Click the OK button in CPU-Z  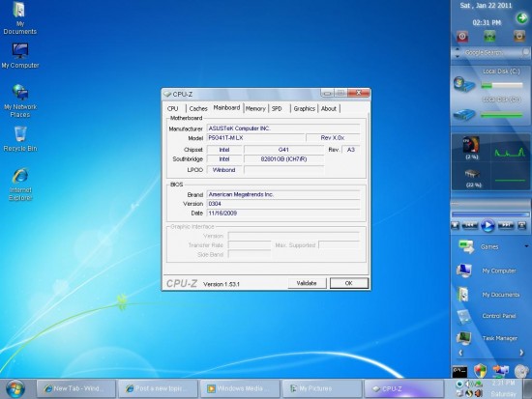tap(349, 283)
